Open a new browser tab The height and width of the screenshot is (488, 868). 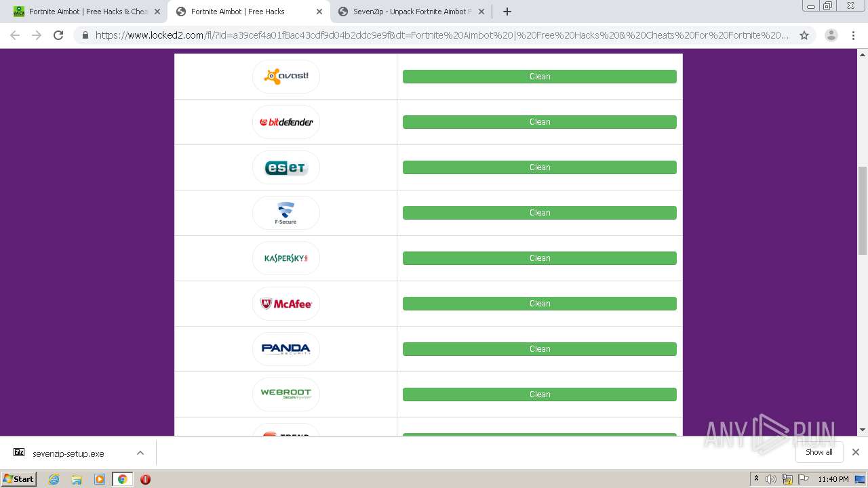click(x=507, y=12)
